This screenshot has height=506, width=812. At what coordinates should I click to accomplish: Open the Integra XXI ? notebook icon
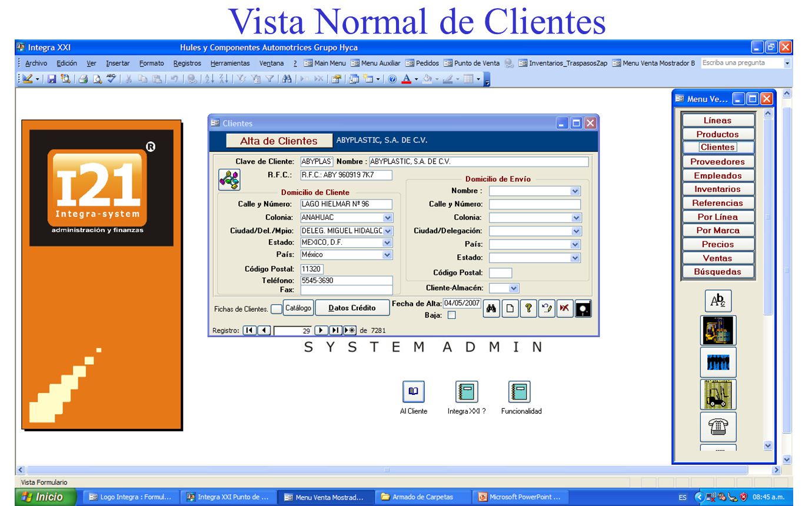coord(466,391)
